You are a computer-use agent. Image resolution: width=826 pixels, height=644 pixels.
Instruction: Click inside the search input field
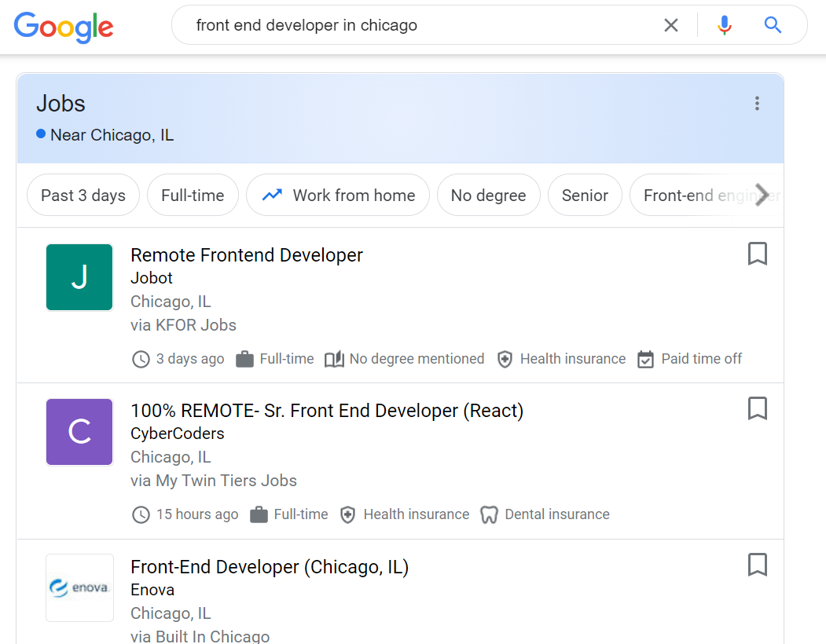393,24
